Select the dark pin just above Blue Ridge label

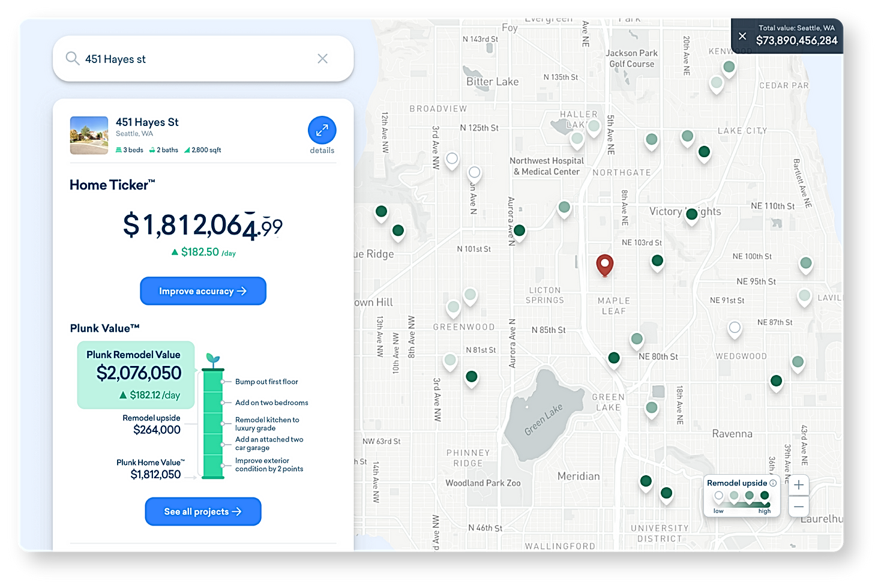(398, 232)
